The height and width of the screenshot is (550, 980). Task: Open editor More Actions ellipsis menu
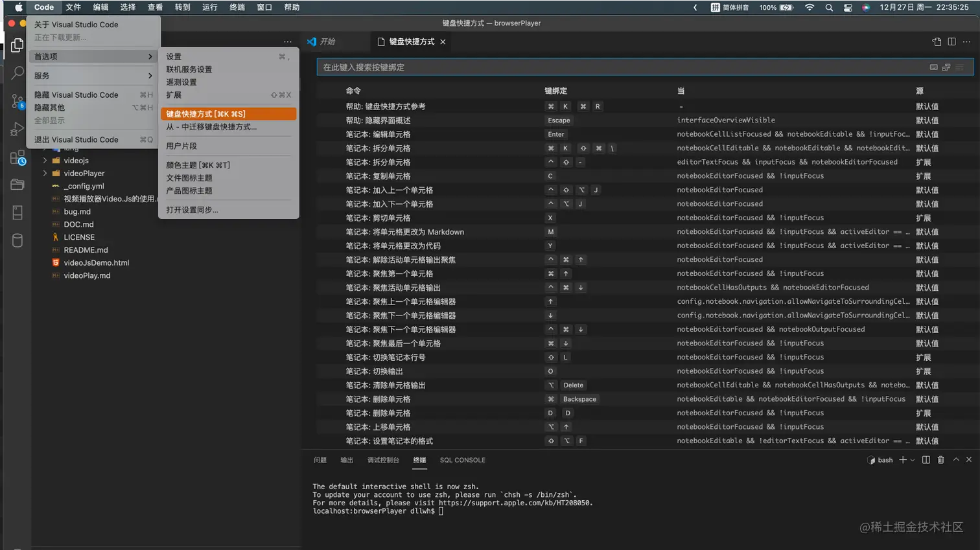[x=966, y=41]
